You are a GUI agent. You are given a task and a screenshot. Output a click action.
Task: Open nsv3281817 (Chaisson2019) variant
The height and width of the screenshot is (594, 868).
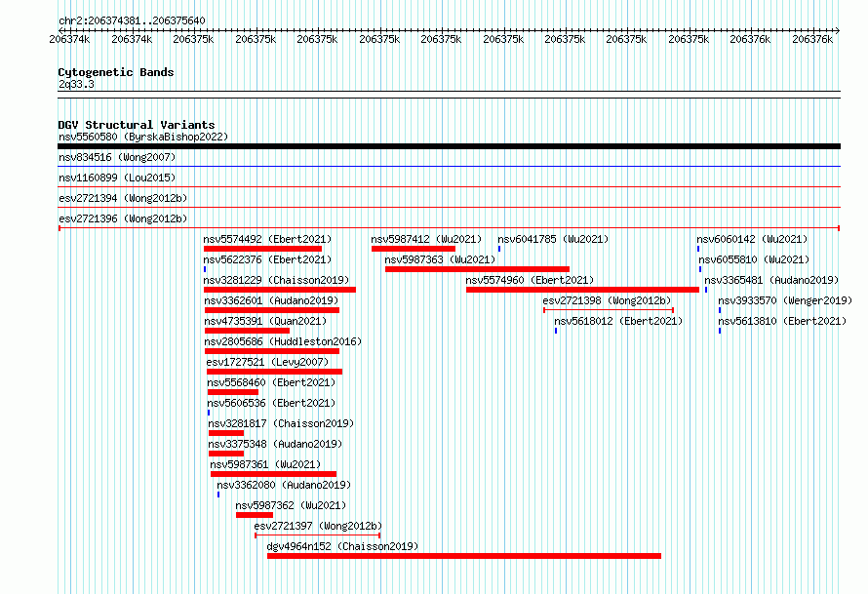click(x=281, y=423)
